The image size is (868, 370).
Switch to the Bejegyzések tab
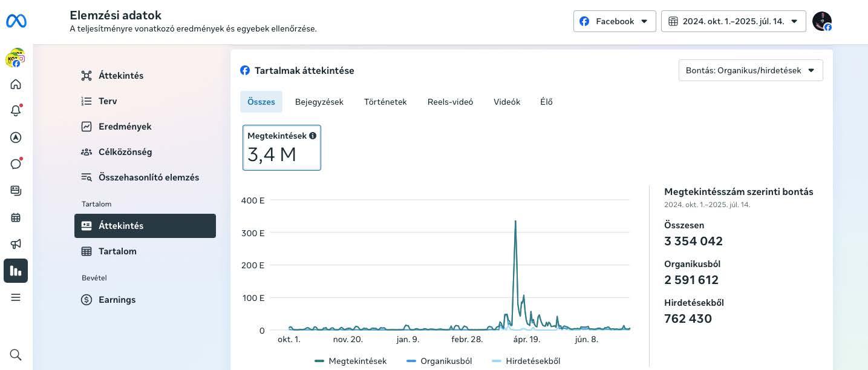tap(319, 102)
